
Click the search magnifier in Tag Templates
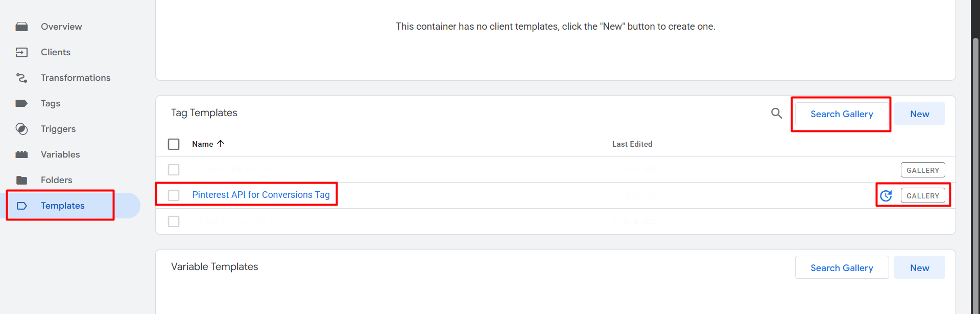(x=776, y=114)
